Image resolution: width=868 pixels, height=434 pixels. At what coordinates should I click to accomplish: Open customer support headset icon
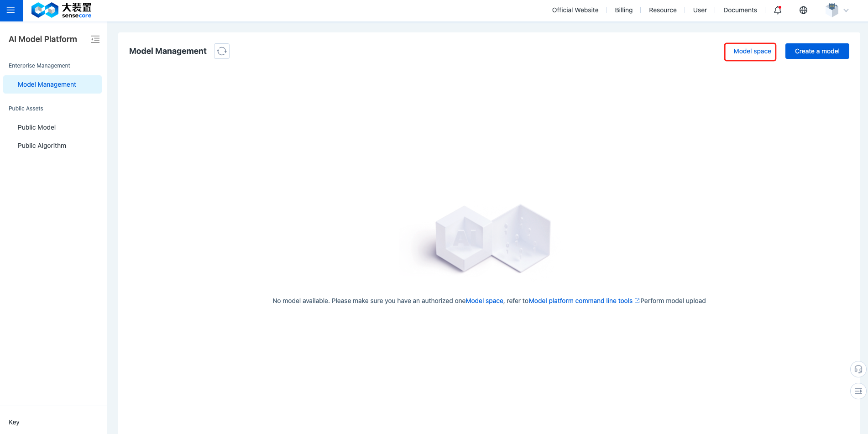coord(858,369)
